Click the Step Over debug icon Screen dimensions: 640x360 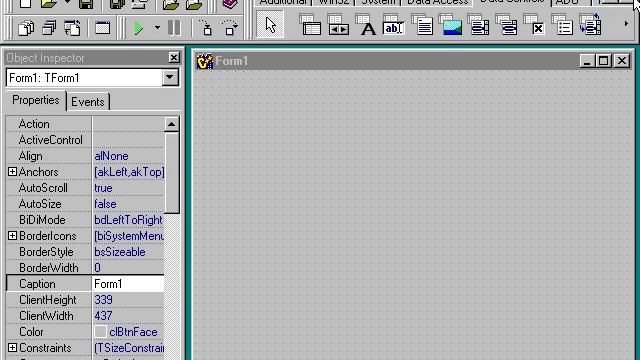pyautogui.click(x=230, y=28)
